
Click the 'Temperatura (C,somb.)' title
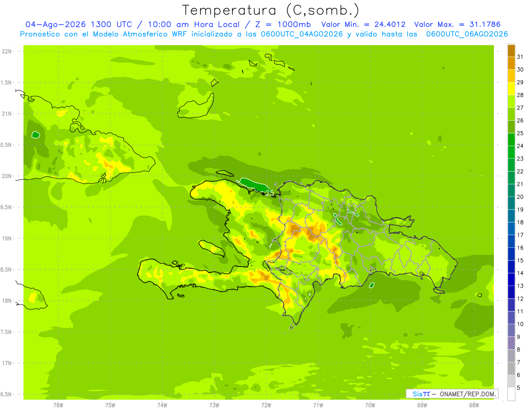(271, 10)
